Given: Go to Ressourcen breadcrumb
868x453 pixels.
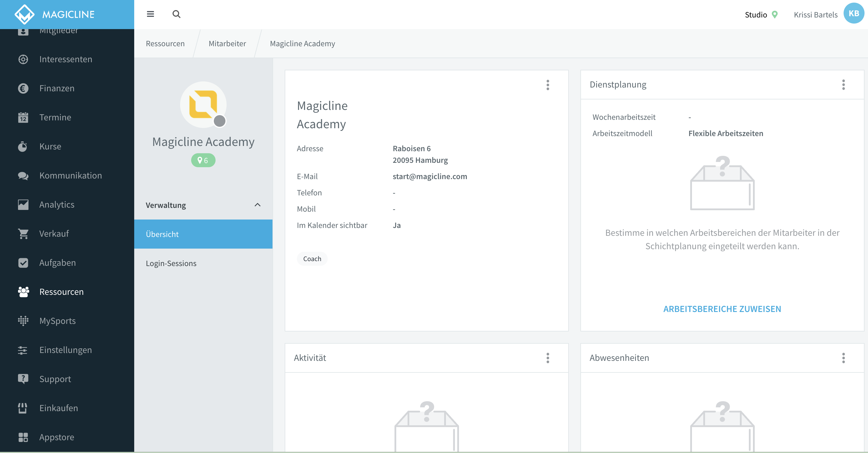Looking at the screenshot, I should (x=165, y=44).
